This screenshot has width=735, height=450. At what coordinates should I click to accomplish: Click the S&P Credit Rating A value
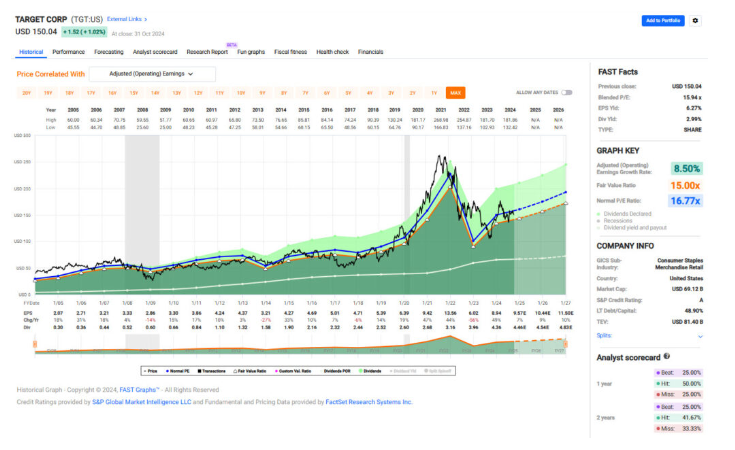[701, 300]
